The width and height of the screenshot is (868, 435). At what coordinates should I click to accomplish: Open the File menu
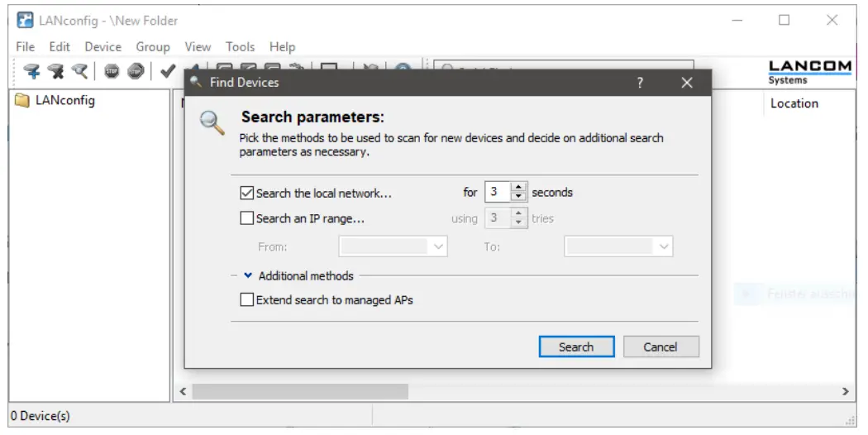[x=26, y=46]
